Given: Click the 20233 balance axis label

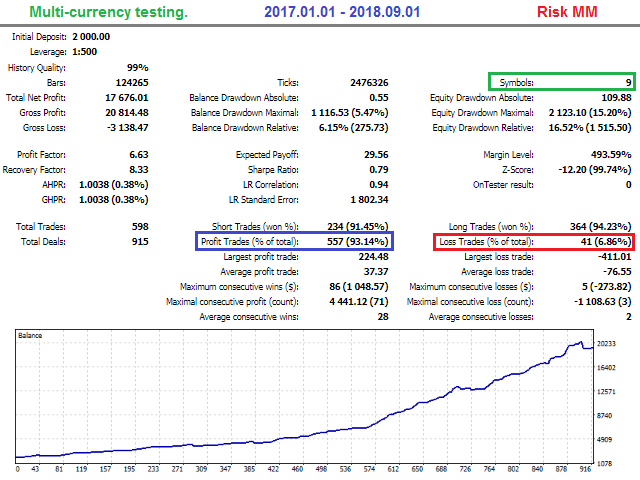Looking at the screenshot, I should (x=606, y=344).
